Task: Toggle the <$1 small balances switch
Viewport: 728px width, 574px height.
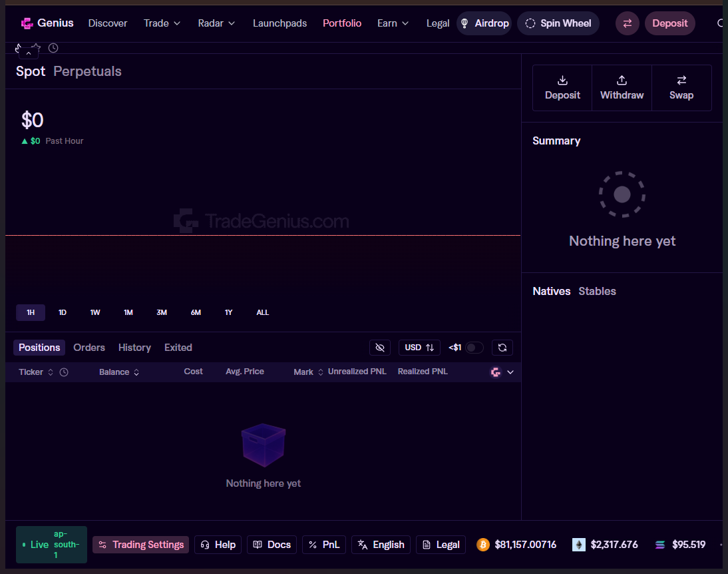Action: (x=474, y=348)
